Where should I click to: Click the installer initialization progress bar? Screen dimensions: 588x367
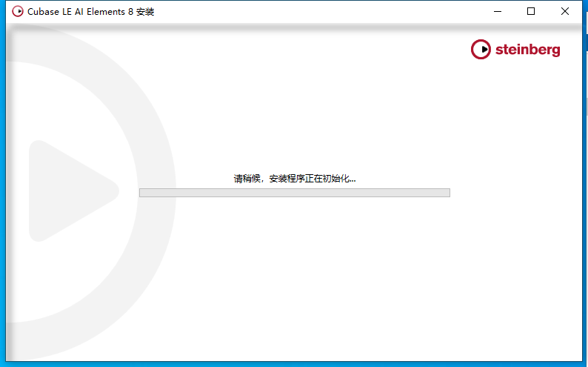pyautogui.click(x=295, y=193)
